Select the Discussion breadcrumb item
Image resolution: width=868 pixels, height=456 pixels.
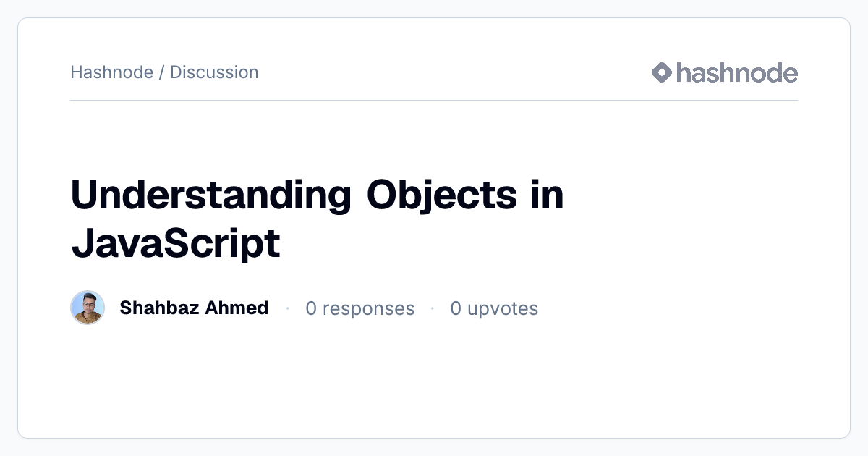coord(214,72)
